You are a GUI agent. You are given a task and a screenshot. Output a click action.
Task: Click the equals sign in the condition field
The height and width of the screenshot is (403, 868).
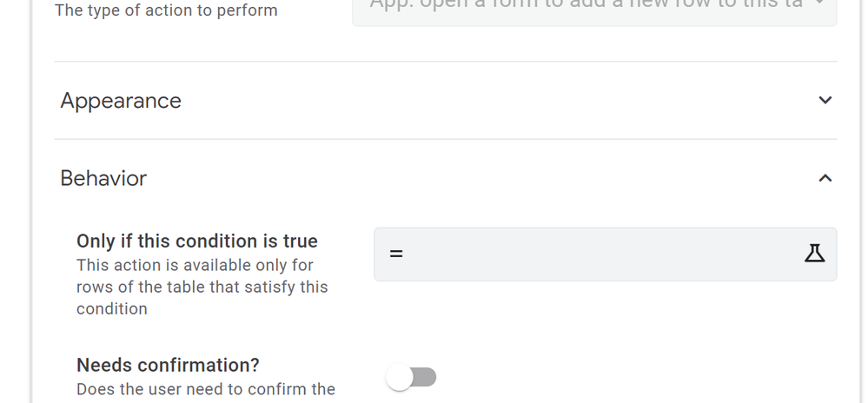(x=396, y=254)
